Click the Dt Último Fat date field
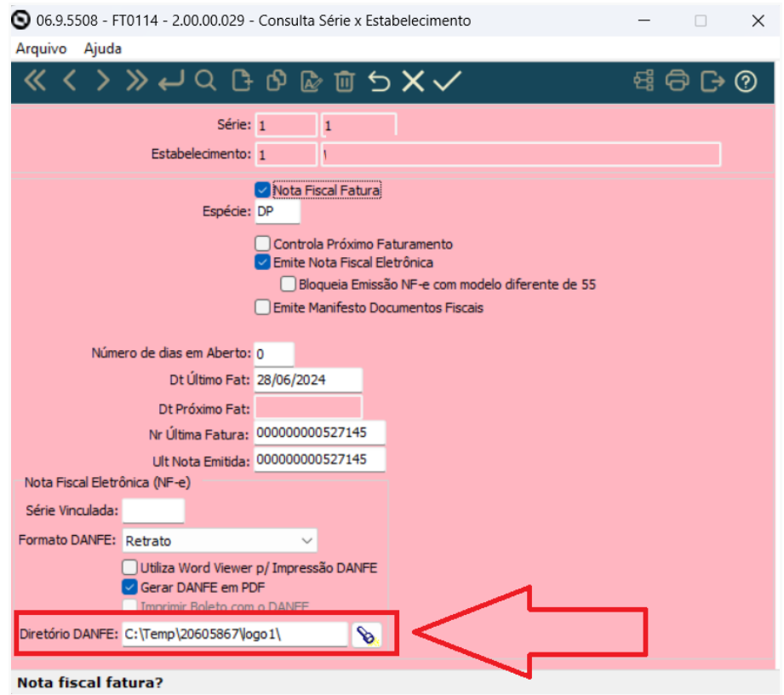The width and height of the screenshot is (784, 695). pos(308,380)
